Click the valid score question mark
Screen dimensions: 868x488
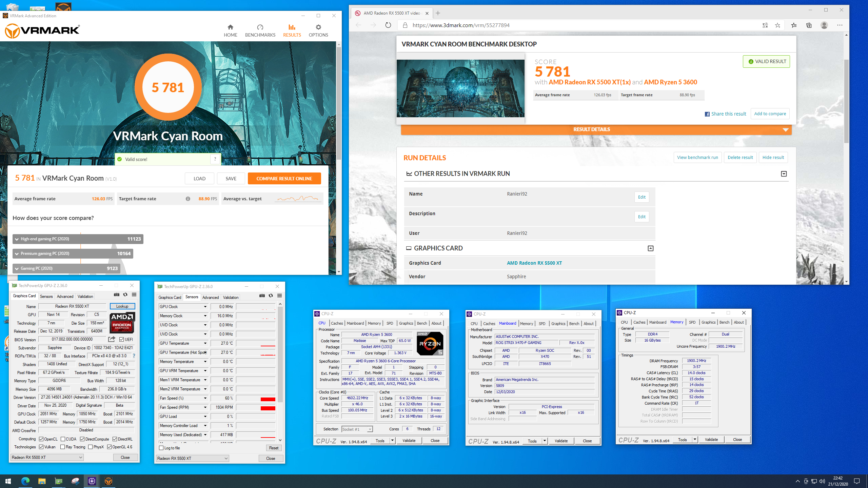click(215, 159)
